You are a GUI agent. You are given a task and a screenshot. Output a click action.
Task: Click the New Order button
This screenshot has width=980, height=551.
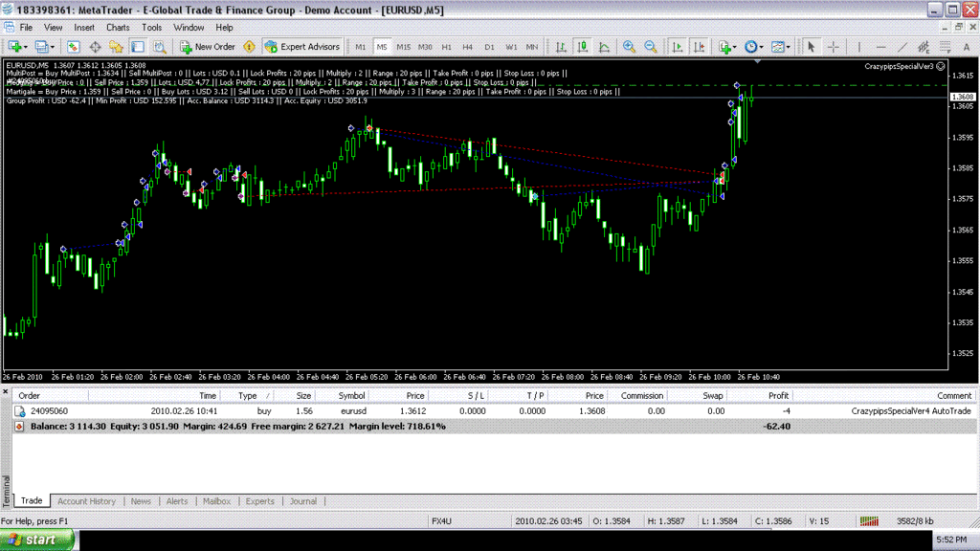(208, 47)
